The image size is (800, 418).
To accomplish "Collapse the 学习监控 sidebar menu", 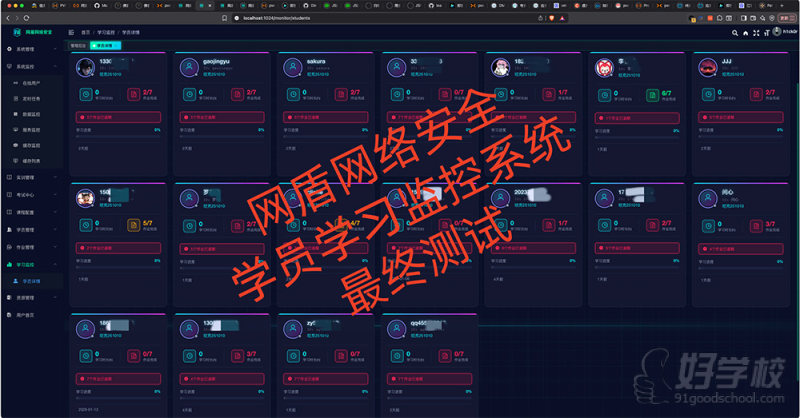I will coord(32,264).
